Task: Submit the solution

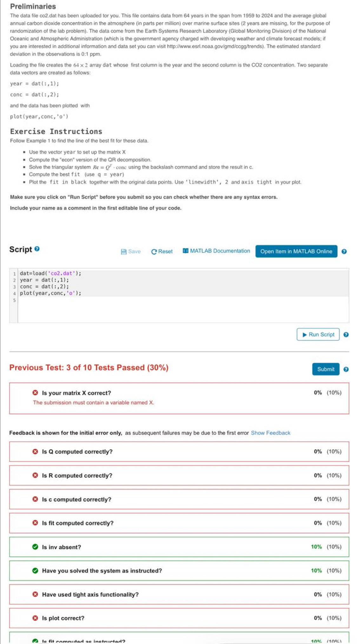Action: pyautogui.click(x=326, y=369)
